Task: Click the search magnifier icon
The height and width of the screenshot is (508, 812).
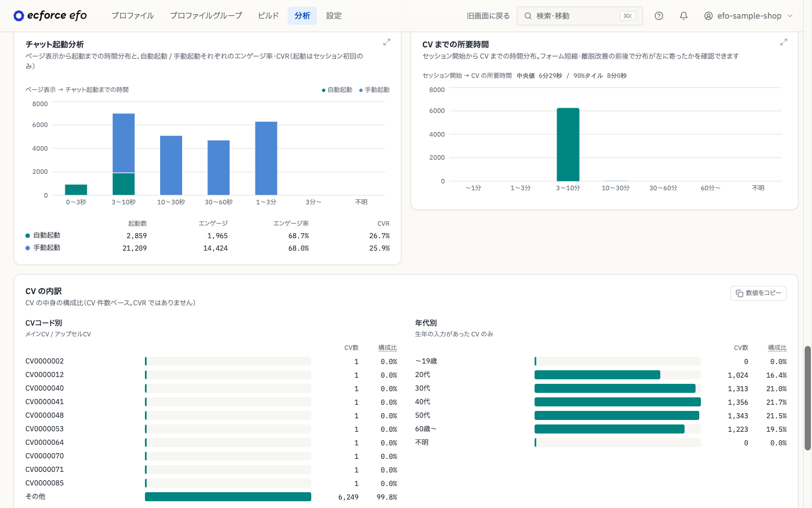Action: click(x=528, y=16)
